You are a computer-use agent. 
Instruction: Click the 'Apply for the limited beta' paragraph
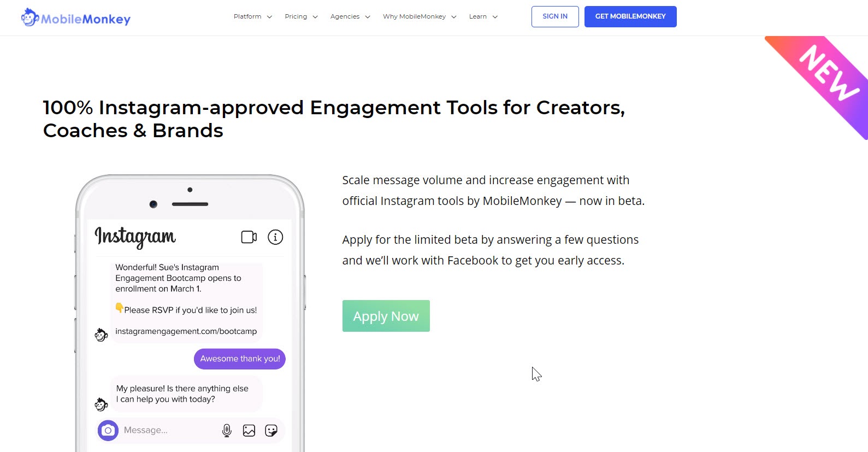(491, 250)
